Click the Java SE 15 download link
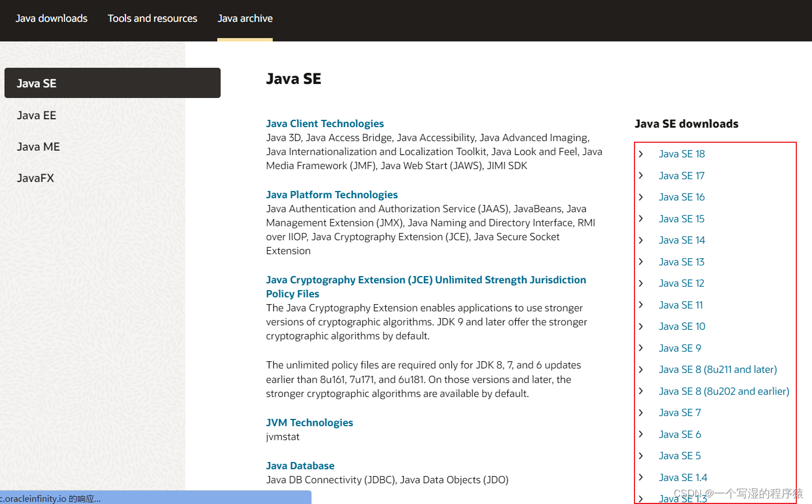 (x=682, y=218)
